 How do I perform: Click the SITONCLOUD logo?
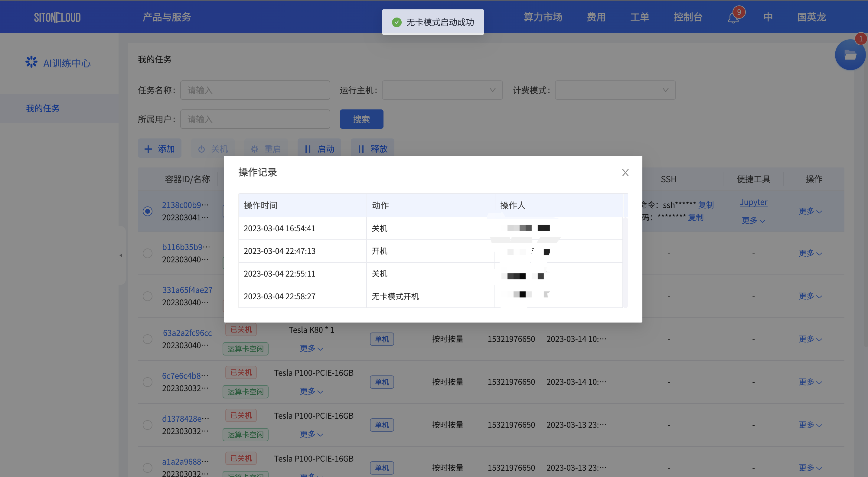[x=57, y=17]
